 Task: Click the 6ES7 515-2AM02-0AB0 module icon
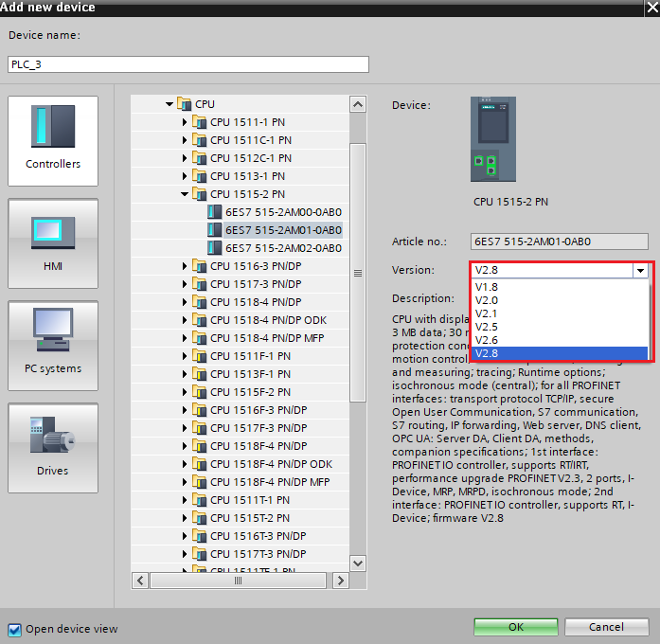[x=214, y=248]
